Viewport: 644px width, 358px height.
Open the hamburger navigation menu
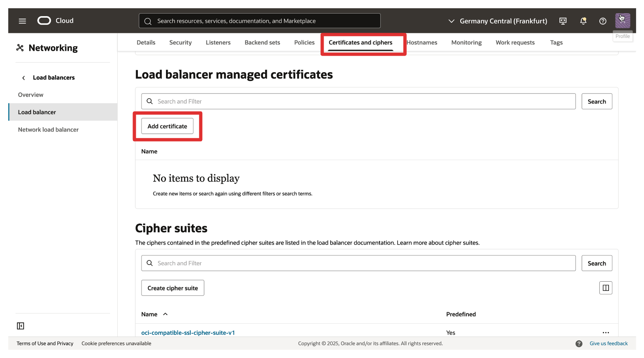click(22, 21)
